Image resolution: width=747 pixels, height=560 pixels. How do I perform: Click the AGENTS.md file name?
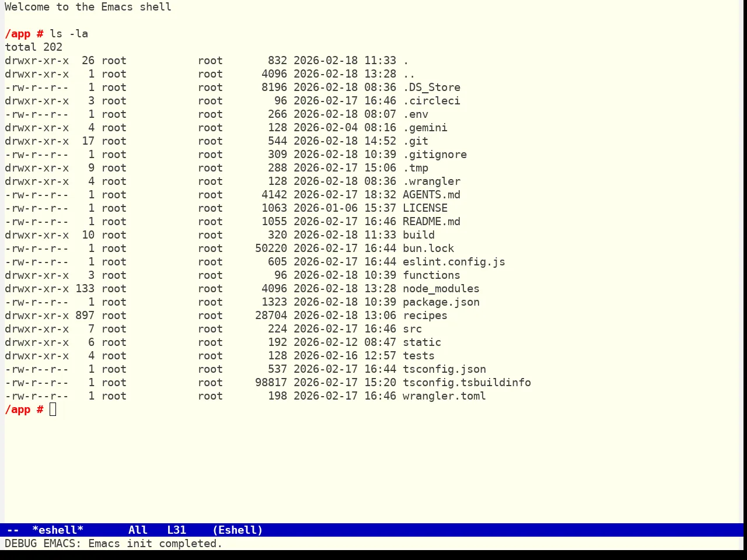(431, 195)
